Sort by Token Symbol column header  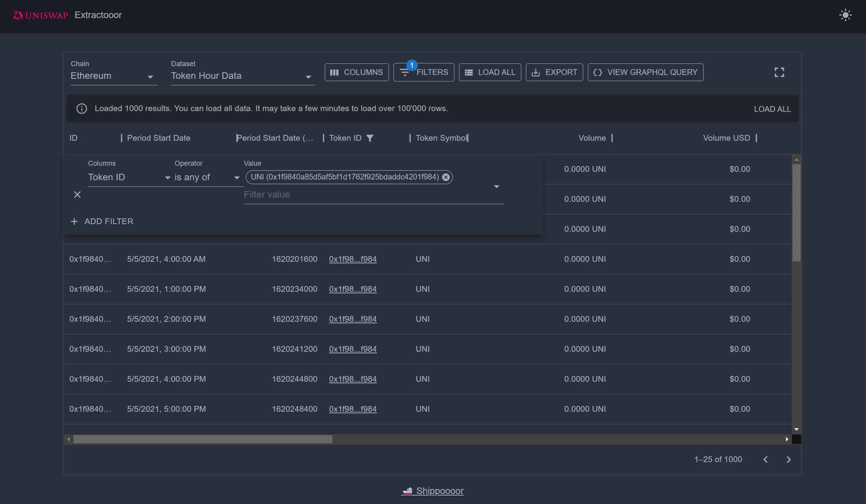point(441,138)
